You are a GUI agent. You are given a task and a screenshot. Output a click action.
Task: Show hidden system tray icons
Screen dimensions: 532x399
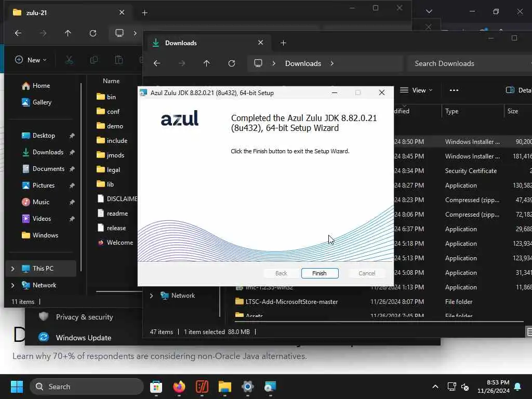click(x=435, y=387)
